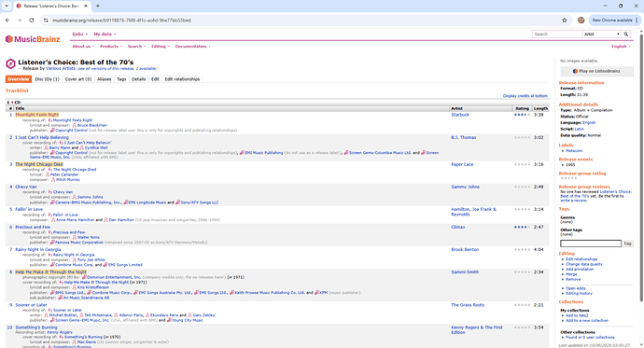Click the tag input field

click(591, 244)
